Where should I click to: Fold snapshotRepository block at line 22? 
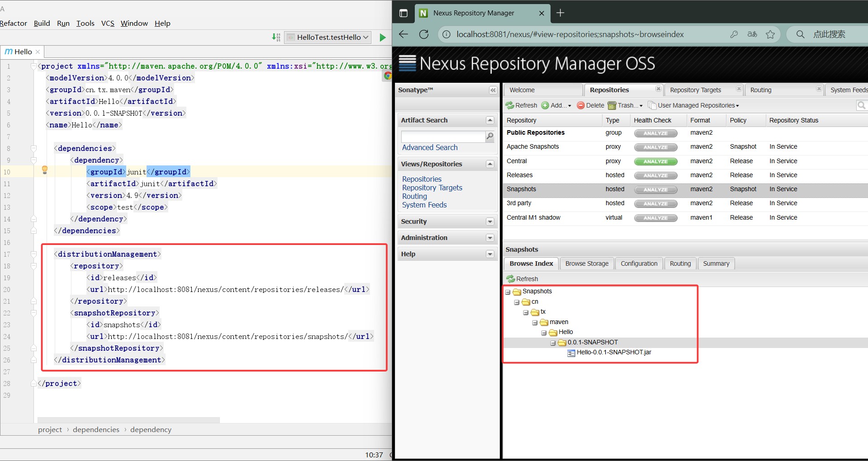33,313
